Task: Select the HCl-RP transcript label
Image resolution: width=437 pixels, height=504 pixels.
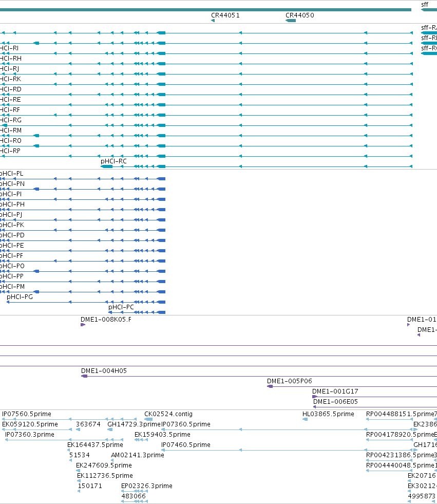Action: pos(10,151)
